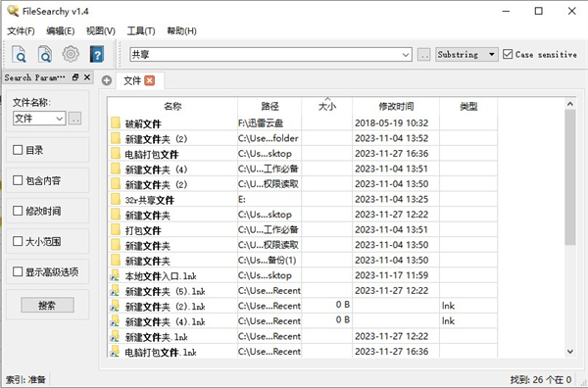Enable the 包含内容 checkbox
Image resolution: width=588 pixels, height=388 pixels.
(x=18, y=180)
